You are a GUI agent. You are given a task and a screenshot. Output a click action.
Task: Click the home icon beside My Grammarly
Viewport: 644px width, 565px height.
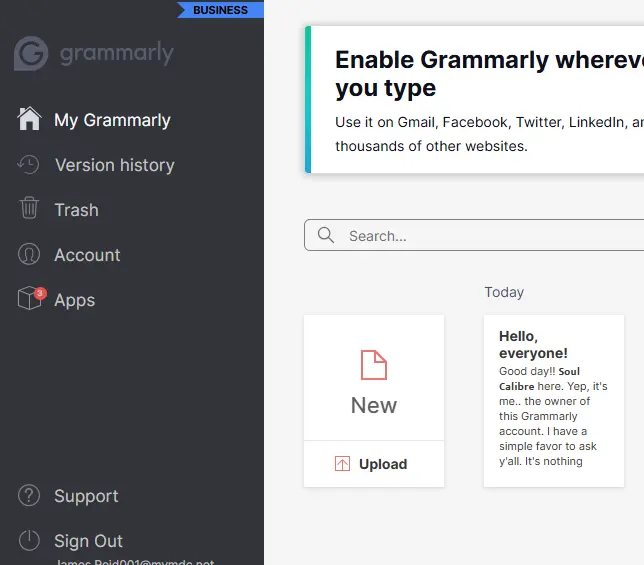(x=29, y=119)
